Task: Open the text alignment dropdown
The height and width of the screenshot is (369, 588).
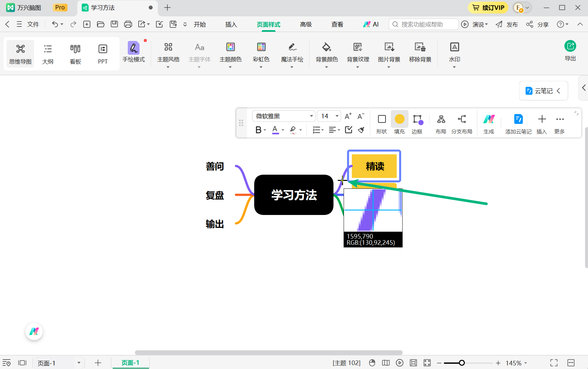Action: (x=334, y=130)
